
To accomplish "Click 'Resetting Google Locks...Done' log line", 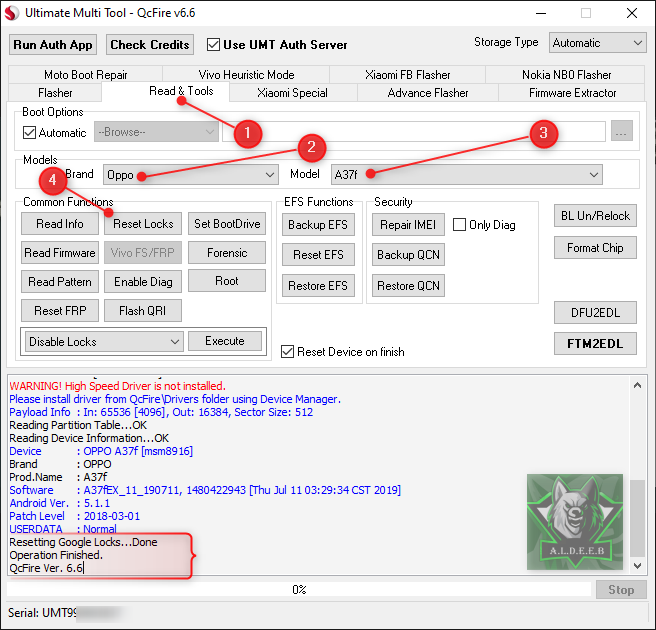I will [83, 542].
